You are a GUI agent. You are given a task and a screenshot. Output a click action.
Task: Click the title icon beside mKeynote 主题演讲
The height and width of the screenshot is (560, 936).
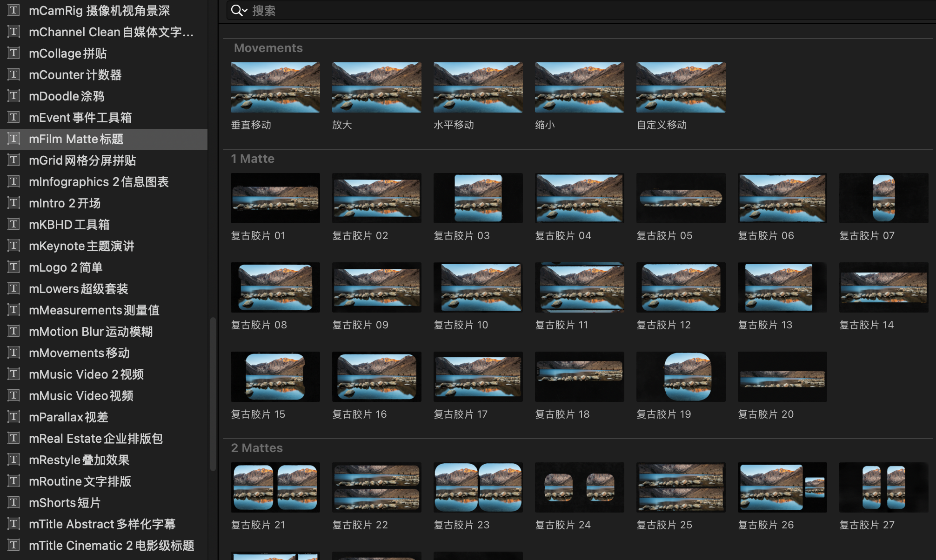point(14,246)
